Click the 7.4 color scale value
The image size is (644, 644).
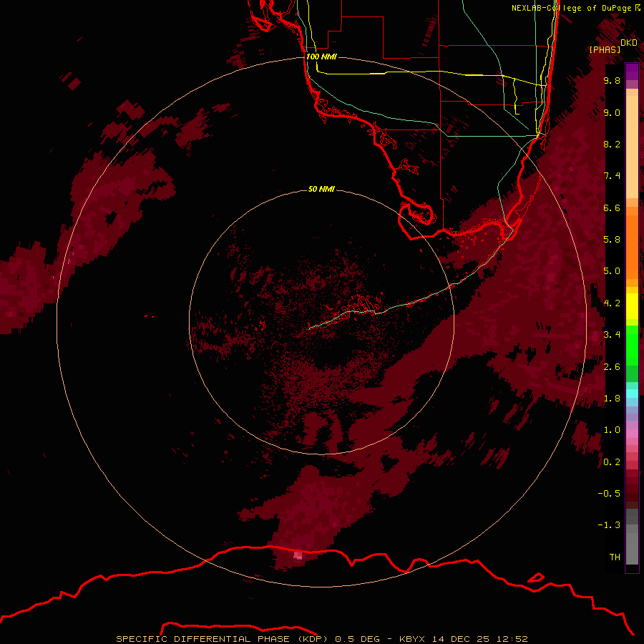click(612, 176)
